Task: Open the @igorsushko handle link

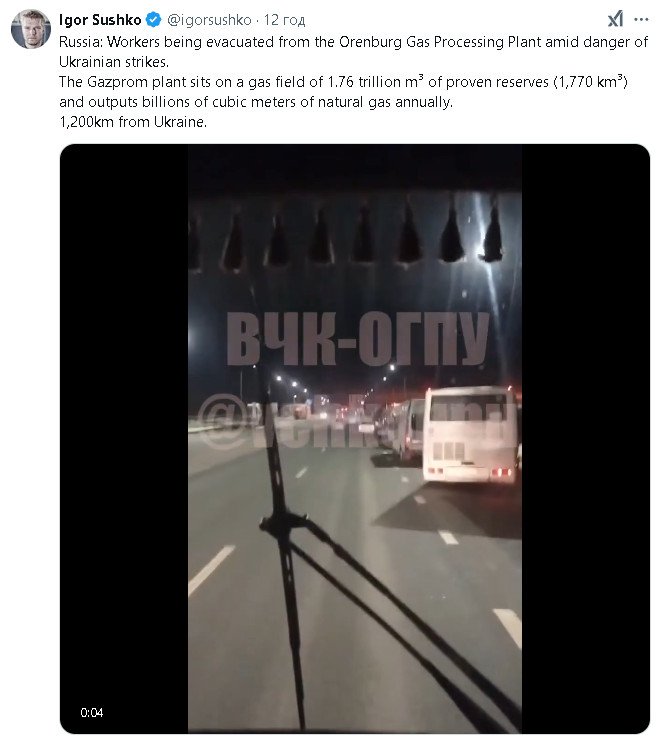Action: pyautogui.click(x=209, y=20)
